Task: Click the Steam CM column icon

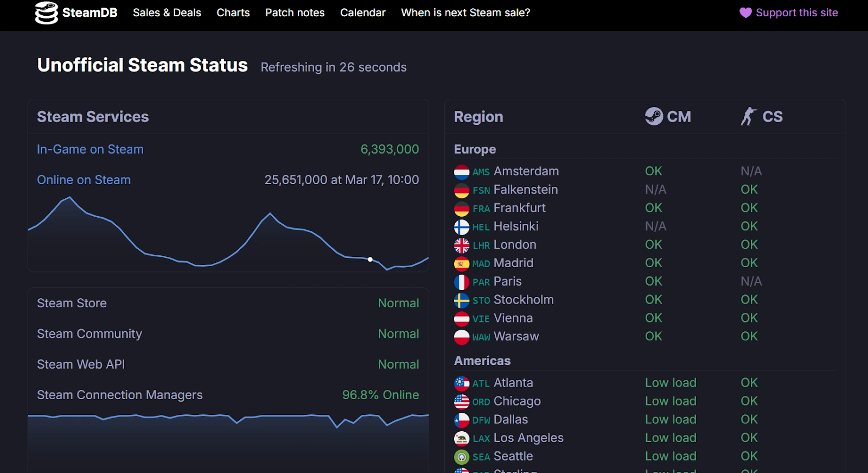Action: click(654, 116)
